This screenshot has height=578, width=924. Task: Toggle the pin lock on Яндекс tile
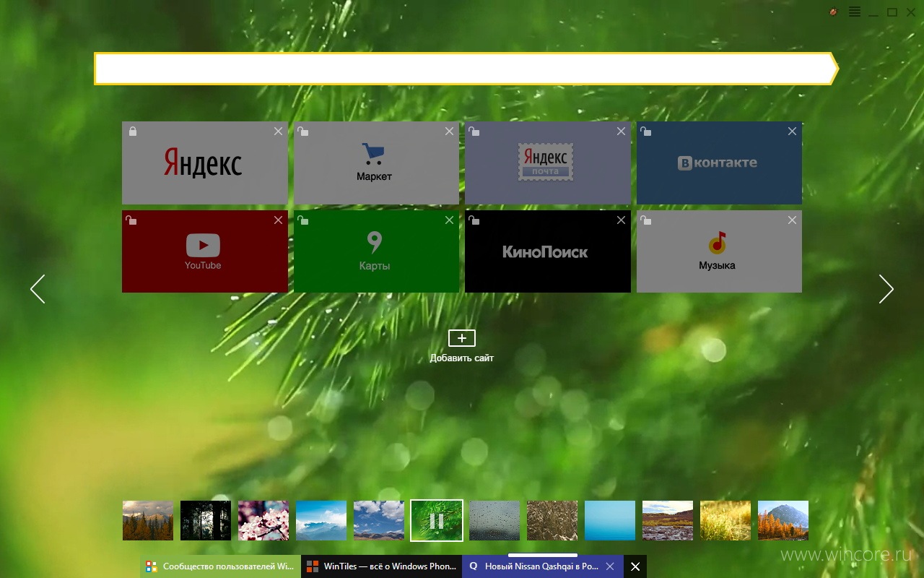pos(132,131)
